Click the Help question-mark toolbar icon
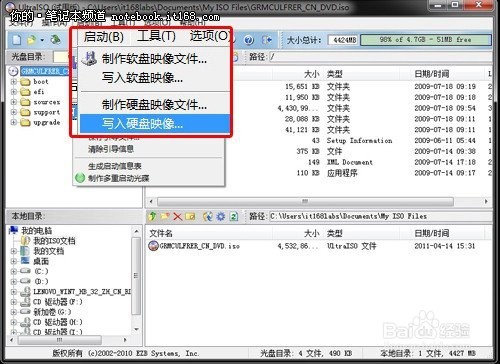Viewport: 500px width, 364px height. coord(249,40)
